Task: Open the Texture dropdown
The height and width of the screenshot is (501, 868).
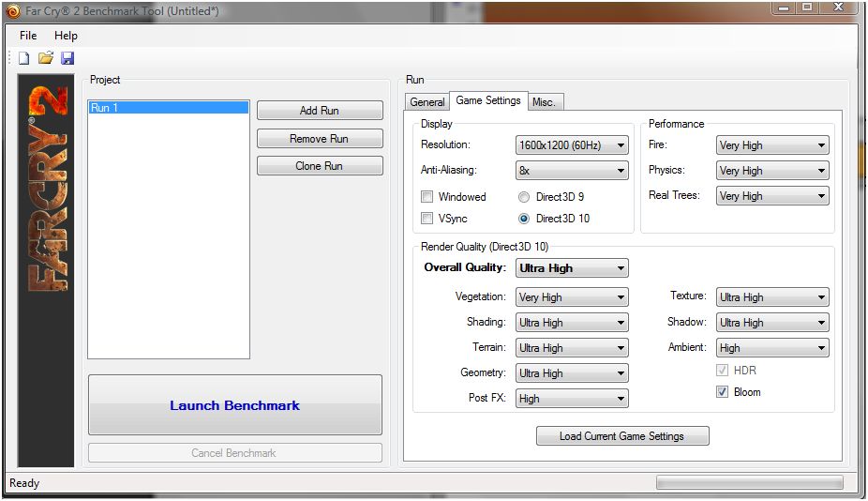Action: point(772,297)
